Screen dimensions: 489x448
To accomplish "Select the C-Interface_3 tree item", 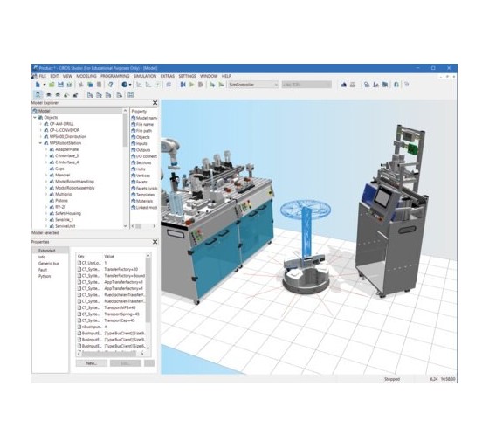I will [x=66, y=155].
